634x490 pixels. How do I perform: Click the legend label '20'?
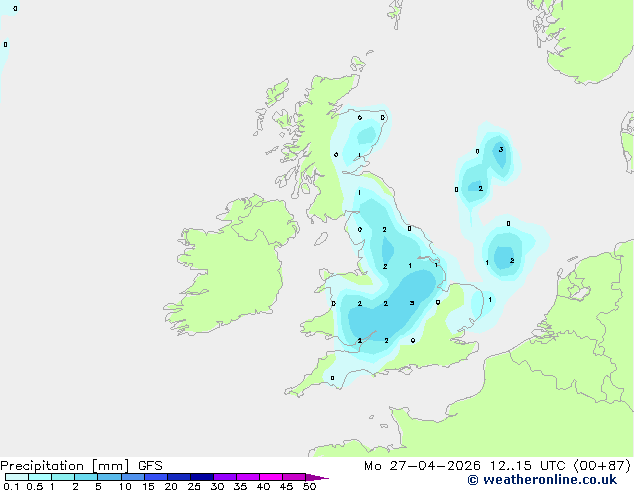pyautogui.click(x=171, y=486)
